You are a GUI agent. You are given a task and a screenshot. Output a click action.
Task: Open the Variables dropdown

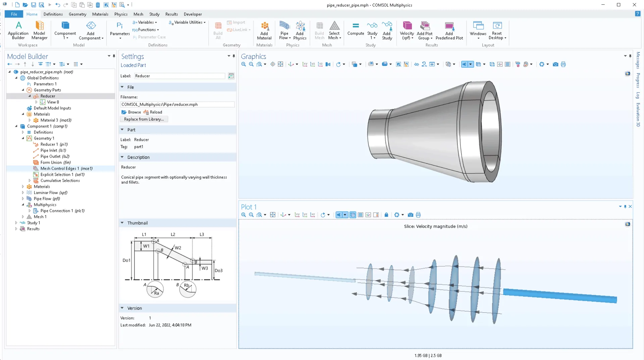(146, 22)
